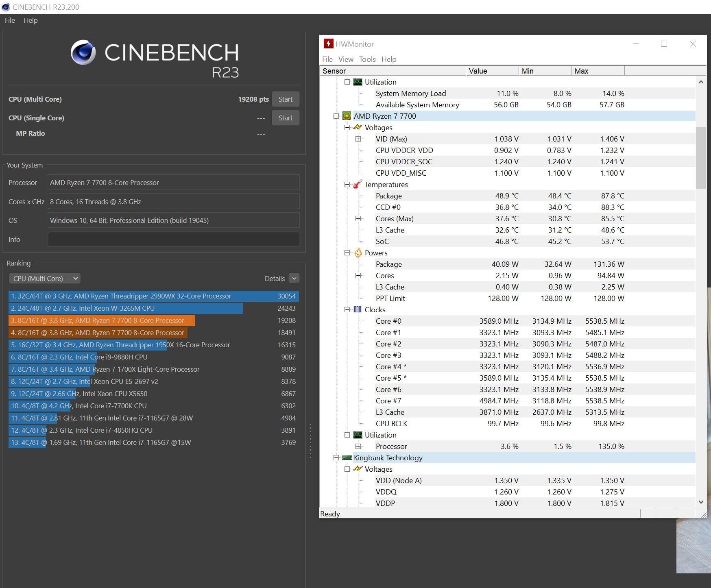Select the Ryzen 7 7700 18491 ranking entry
711x588 pixels.
[x=154, y=333]
